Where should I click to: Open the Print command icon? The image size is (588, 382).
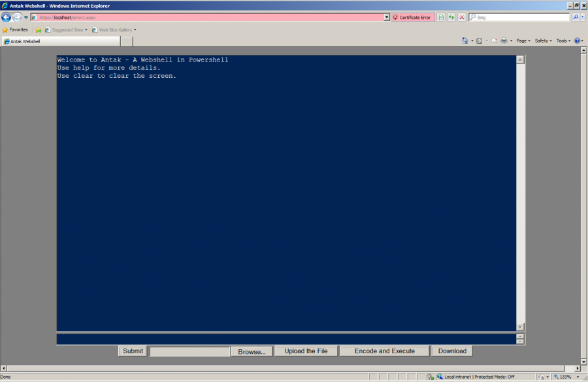click(x=504, y=40)
